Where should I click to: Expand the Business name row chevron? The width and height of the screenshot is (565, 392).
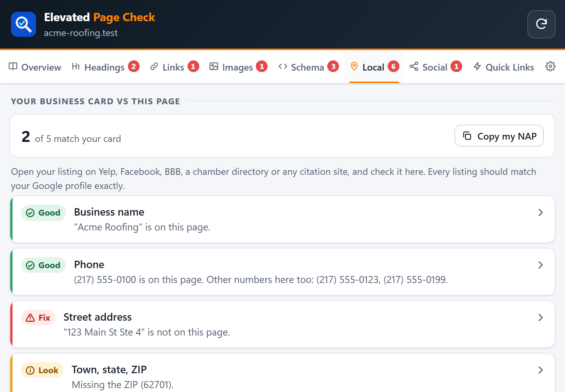pyautogui.click(x=541, y=212)
